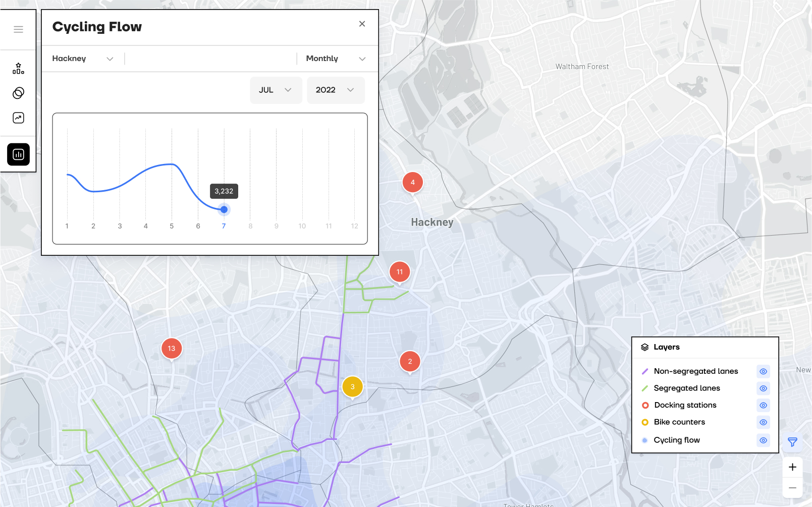The width and height of the screenshot is (812, 507).
Task: Open the map filter funnel icon
Action: 792,442
